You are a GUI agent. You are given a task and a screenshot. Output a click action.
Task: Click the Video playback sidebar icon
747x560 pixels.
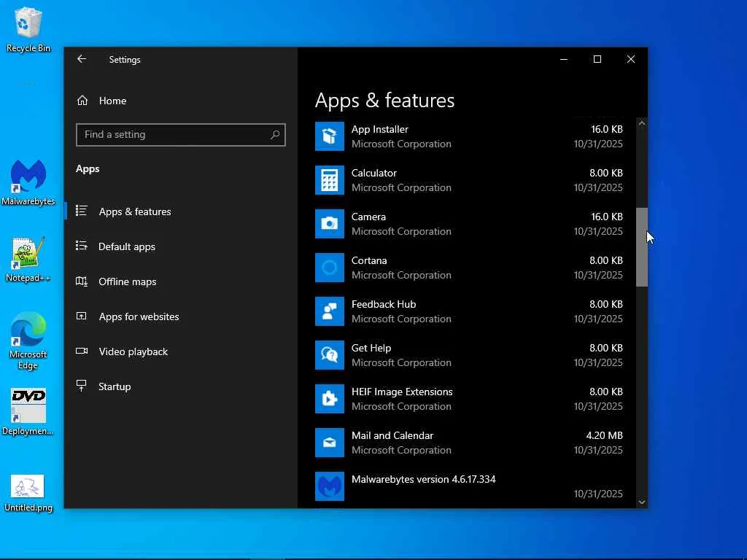click(82, 351)
